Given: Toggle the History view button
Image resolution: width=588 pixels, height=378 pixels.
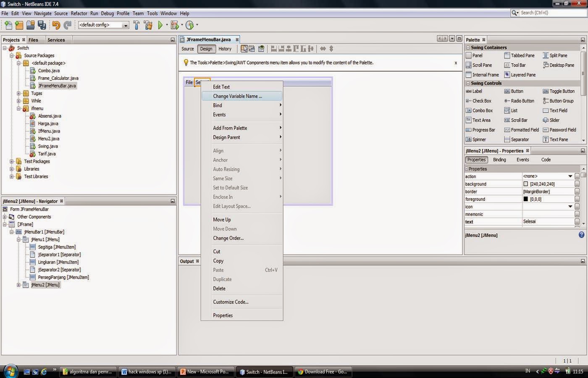Looking at the screenshot, I should point(225,49).
